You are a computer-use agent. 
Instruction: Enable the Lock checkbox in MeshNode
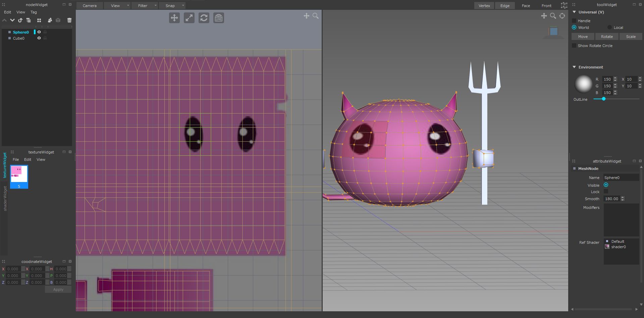(606, 191)
